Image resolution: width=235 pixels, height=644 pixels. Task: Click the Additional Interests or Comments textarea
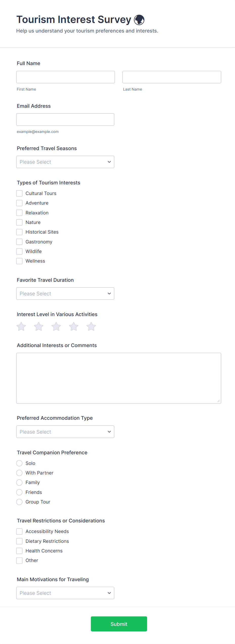coord(119,378)
